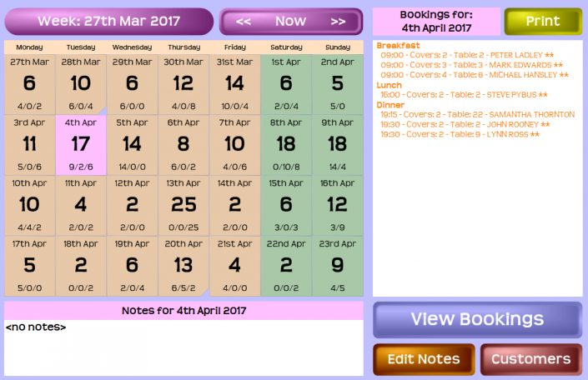Viewport: 588px width, 380px height.
Task: Click the Dinner section heading
Action: [390, 105]
